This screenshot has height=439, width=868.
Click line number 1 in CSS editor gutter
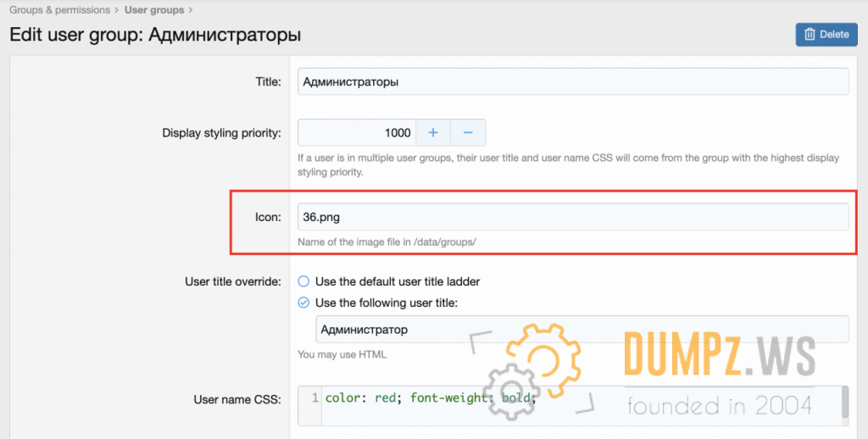(x=314, y=397)
